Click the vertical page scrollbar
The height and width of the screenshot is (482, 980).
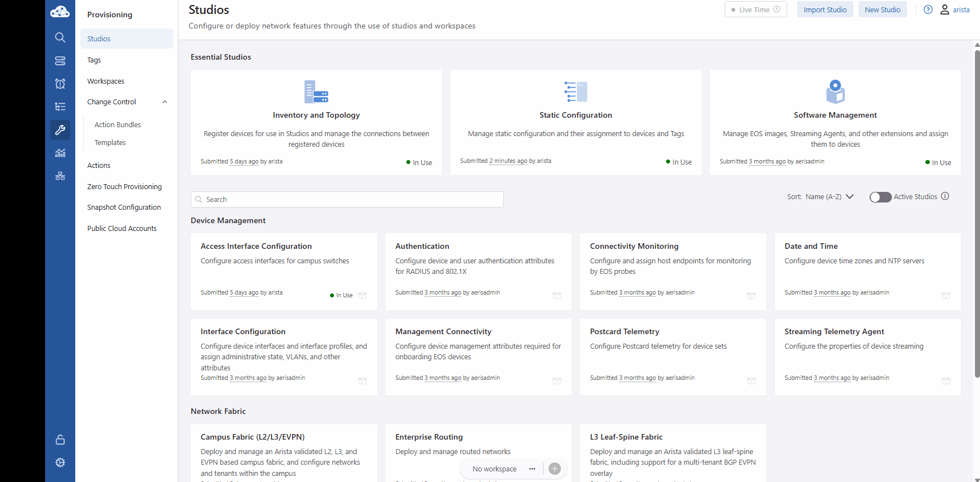point(977,214)
